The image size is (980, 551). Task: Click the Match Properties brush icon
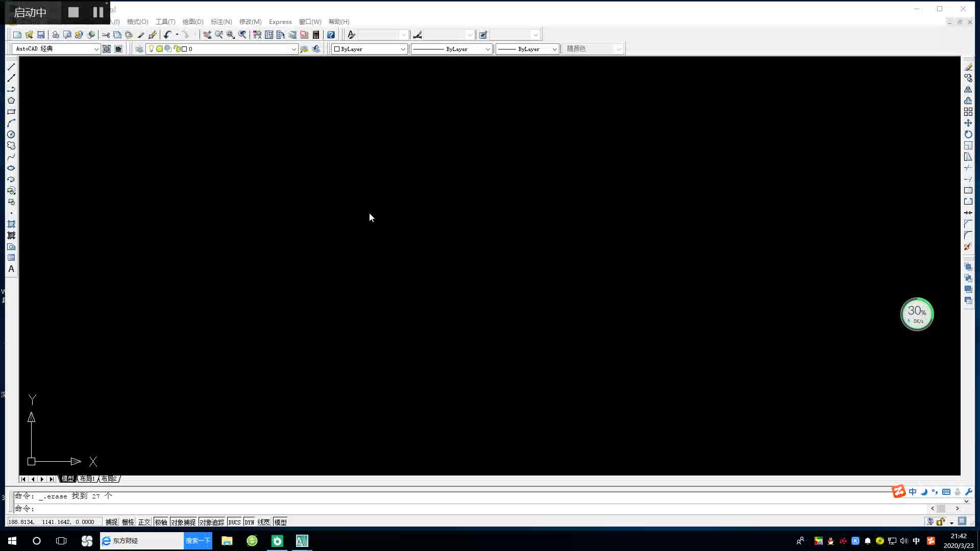(141, 35)
